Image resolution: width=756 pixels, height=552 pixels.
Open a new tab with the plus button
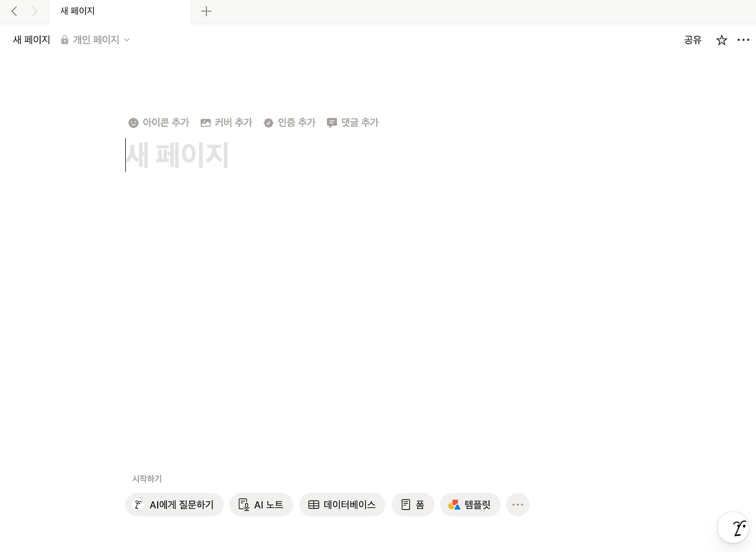click(x=206, y=11)
